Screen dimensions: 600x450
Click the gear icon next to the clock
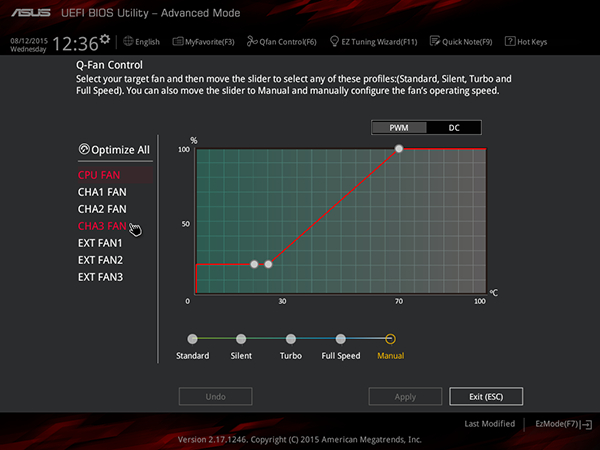tap(105, 39)
